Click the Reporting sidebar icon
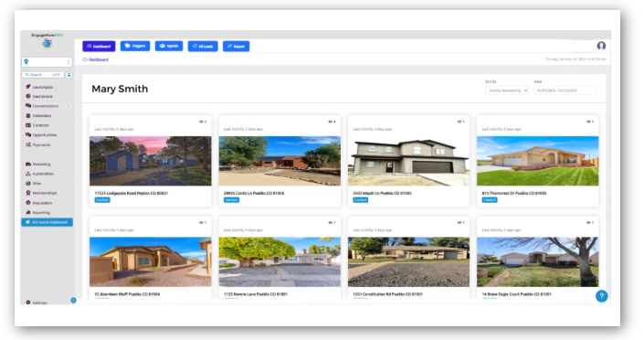 [28, 213]
